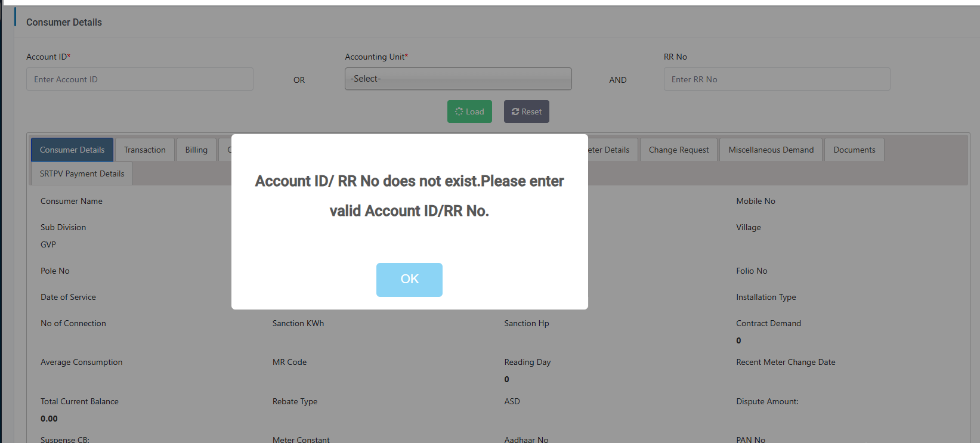Viewport: 980px width, 443px height.
Task: Click the spinner icon on Load button
Action: pyautogui.click(x=459, y=111)
